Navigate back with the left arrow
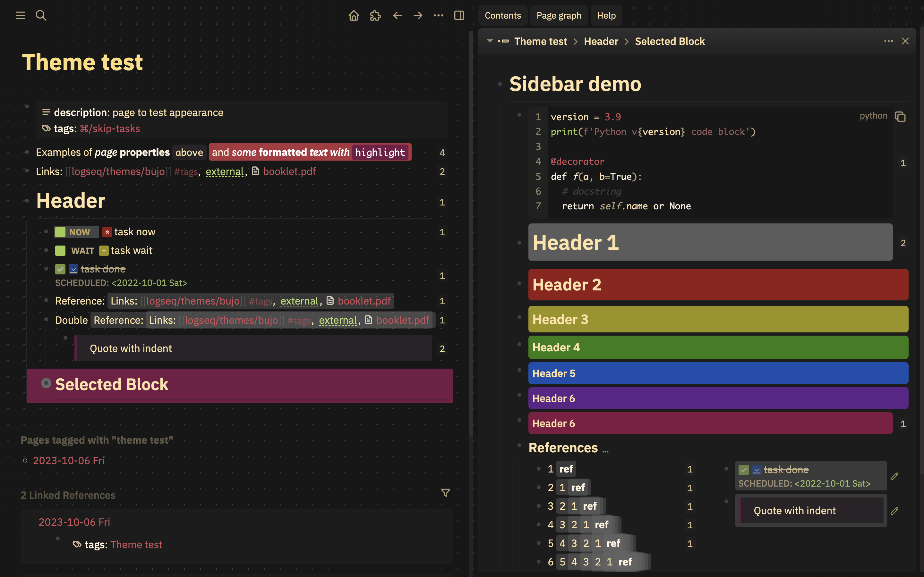Screen dimensions: 924x577 397,15
